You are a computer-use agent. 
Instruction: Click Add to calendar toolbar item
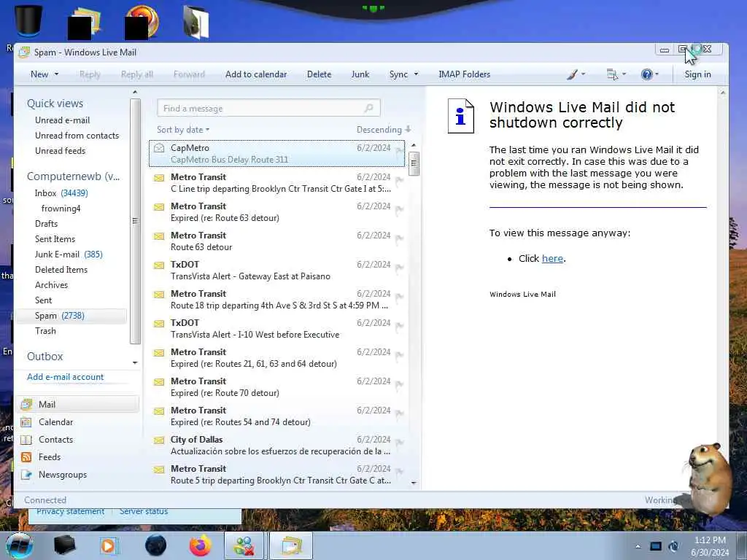coord(256,74)
